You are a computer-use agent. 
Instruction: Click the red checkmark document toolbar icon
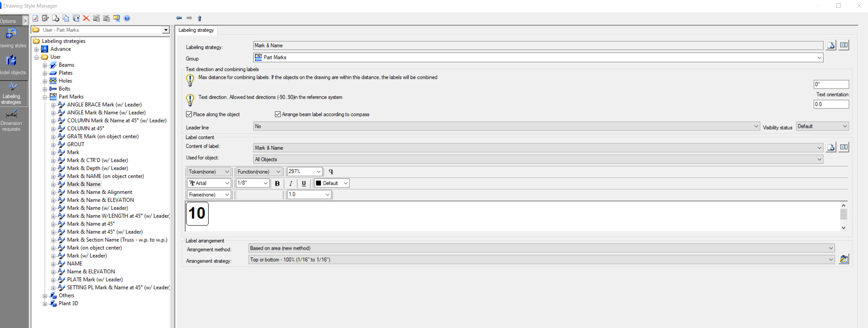click(35, 18)
